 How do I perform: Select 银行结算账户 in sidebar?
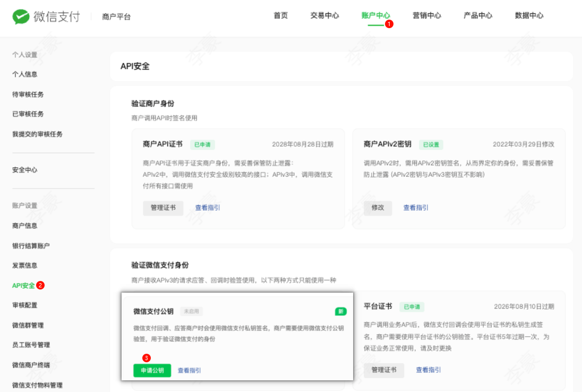coord(31,245)
